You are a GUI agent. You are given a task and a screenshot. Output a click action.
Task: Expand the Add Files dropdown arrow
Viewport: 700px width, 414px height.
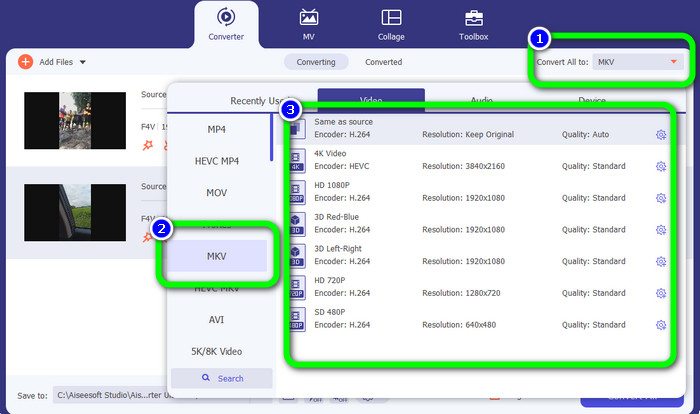coord(83,62)
